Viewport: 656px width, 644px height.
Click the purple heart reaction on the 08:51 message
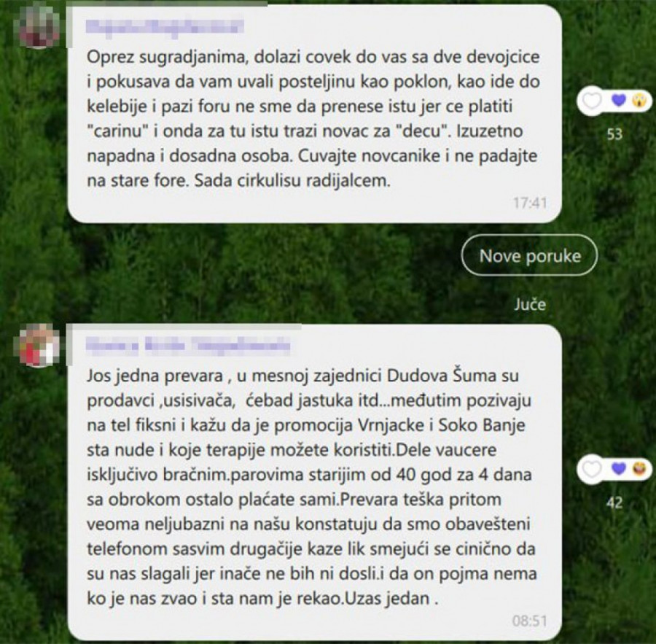pyautogui.click(x=619, y=468)
